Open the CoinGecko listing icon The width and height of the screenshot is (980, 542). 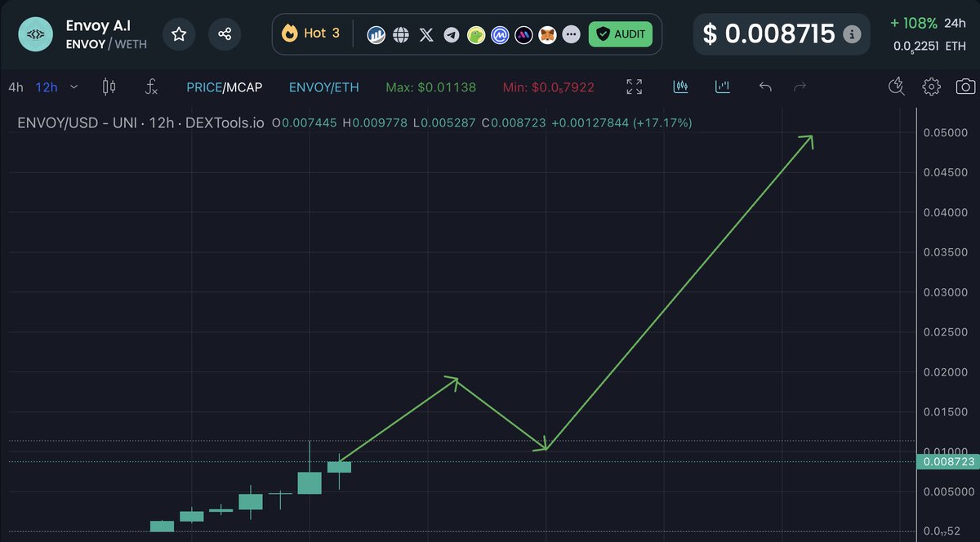pyautogui.click(x=475, y=35)
